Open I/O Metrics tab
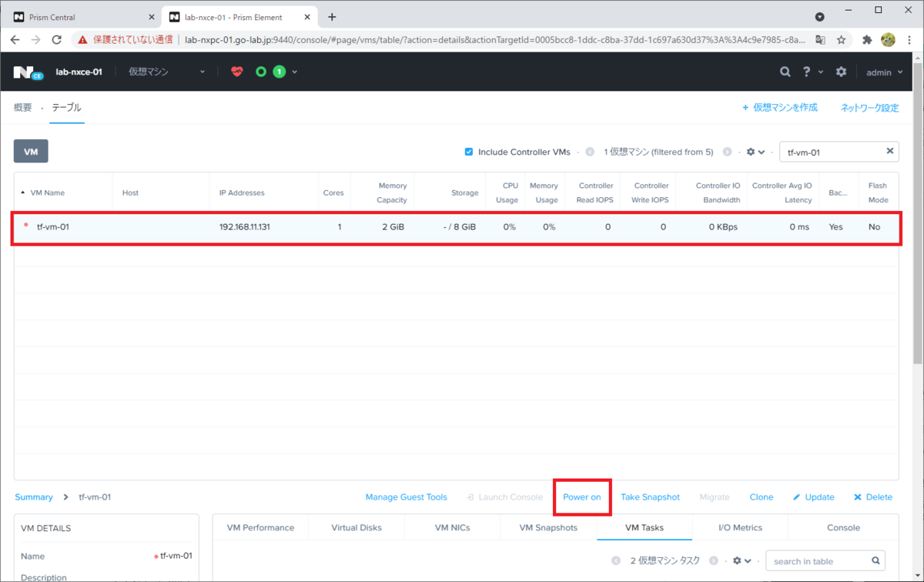The height and width of the screenshot is (582, 924). click(x=740, y=528)
